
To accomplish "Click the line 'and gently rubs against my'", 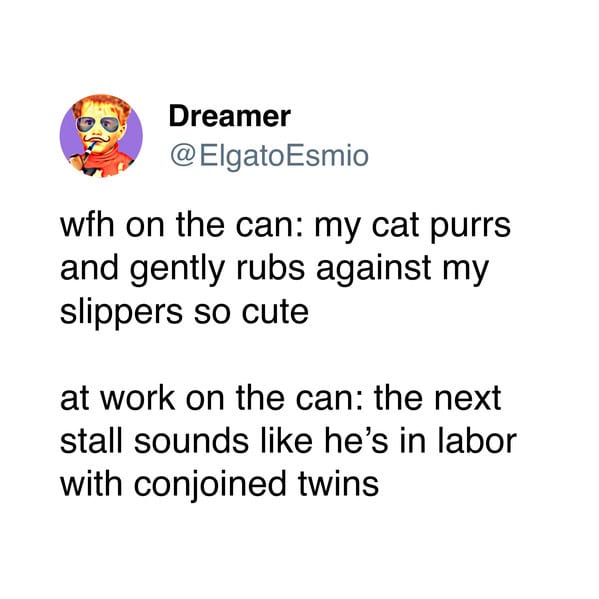I will point(274,269).
